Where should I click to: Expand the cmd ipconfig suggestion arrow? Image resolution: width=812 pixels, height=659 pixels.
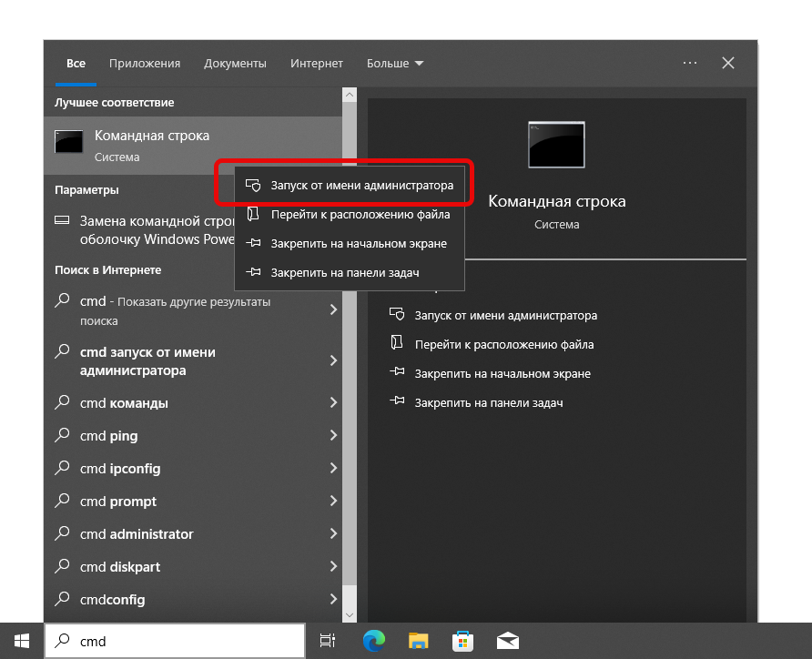pyautogui.click(x=333, y=469)
